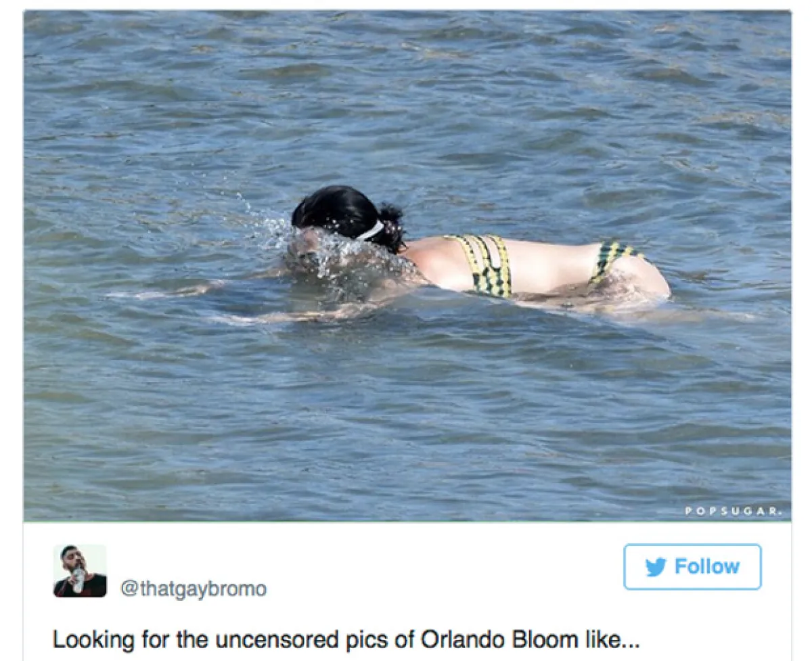Open the tweet text about Orlando Bloom

[346, 639]
